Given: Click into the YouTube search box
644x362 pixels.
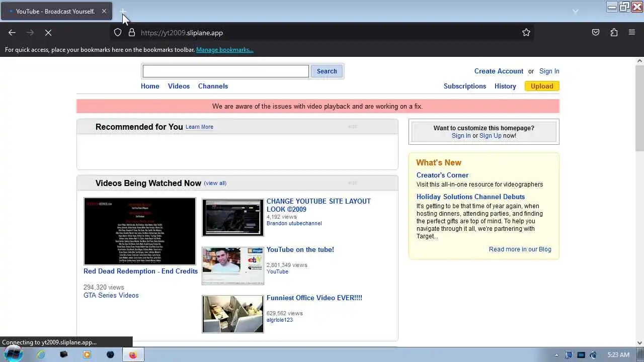Looking at the screenshot, I should point(225,71).
